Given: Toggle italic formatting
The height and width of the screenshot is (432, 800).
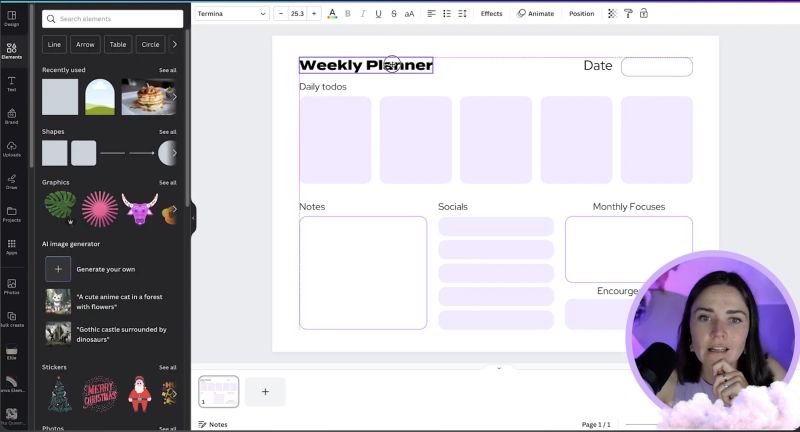Looking at the screenshot, I should [363, 14].
